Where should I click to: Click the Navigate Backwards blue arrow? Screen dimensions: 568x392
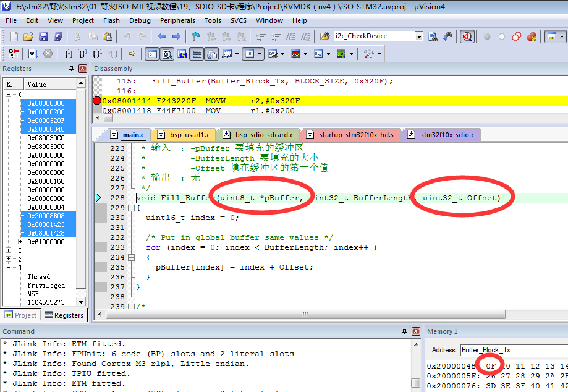pyautogui.click(x=162, y=36)
